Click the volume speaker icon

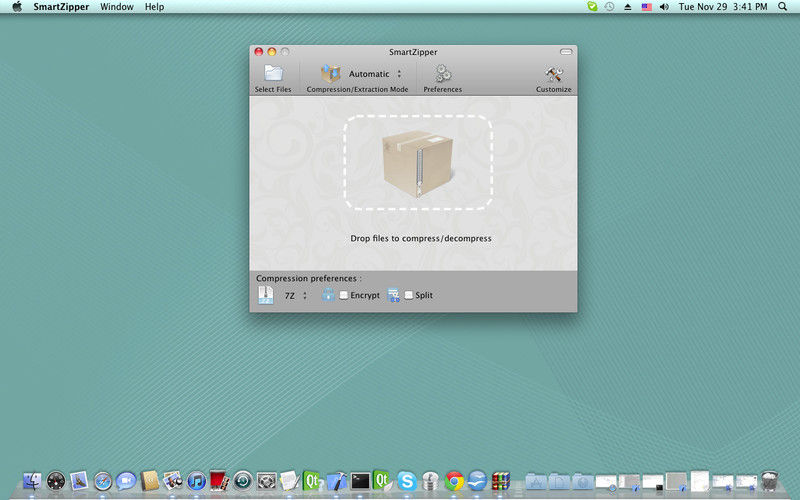(x=664, y=7)
